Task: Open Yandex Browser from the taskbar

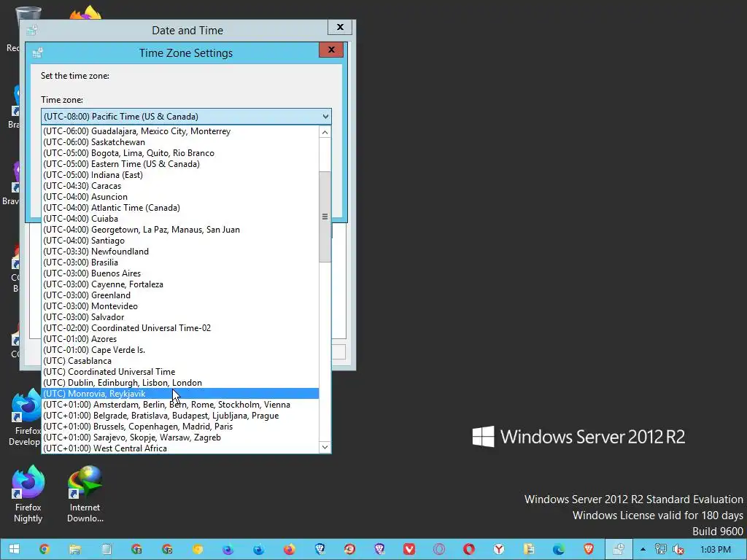Action: [499, 549]
